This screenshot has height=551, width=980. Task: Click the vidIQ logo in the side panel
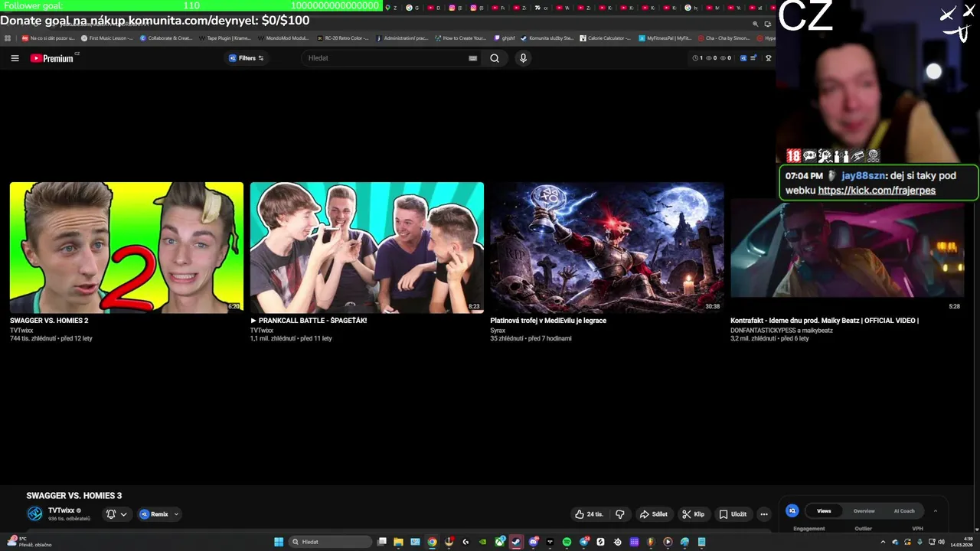click(x=792, y=510)
